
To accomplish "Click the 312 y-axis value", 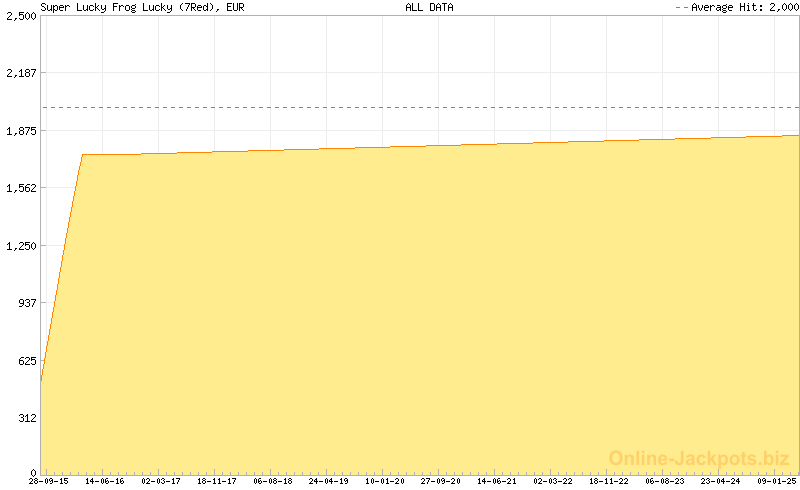I will coord(24,417).
